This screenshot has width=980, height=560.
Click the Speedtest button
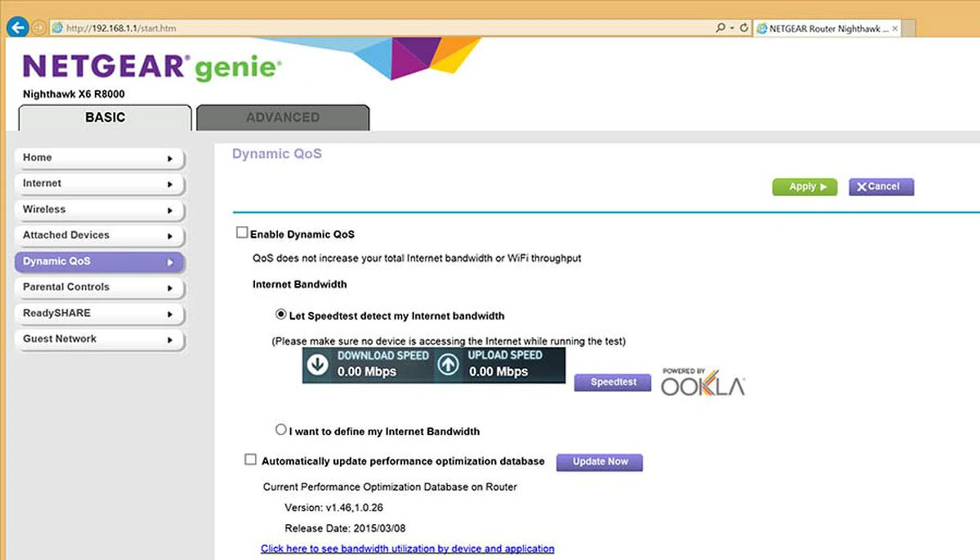(612, 382)
